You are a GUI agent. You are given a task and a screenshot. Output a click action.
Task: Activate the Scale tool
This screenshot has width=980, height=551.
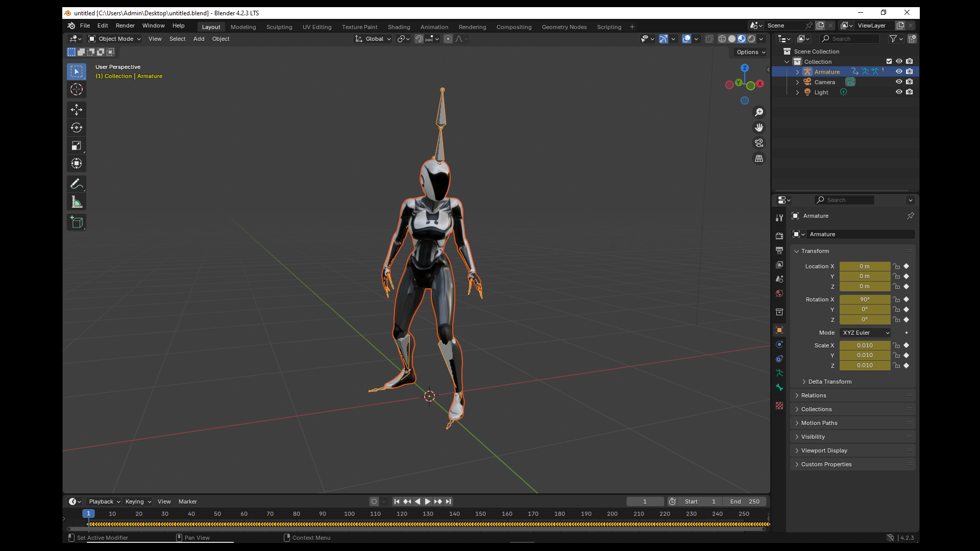pos(77,146)
